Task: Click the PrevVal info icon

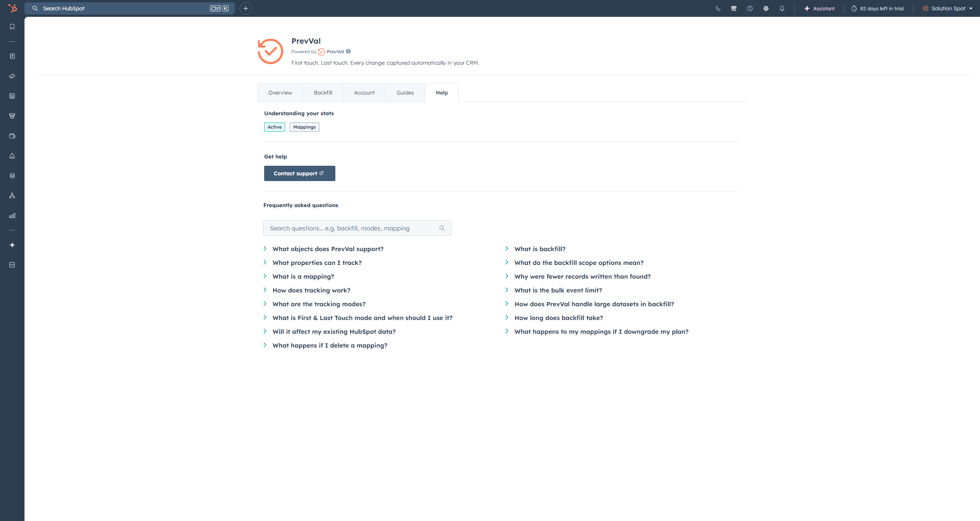Action: click(x=348, y=51)
